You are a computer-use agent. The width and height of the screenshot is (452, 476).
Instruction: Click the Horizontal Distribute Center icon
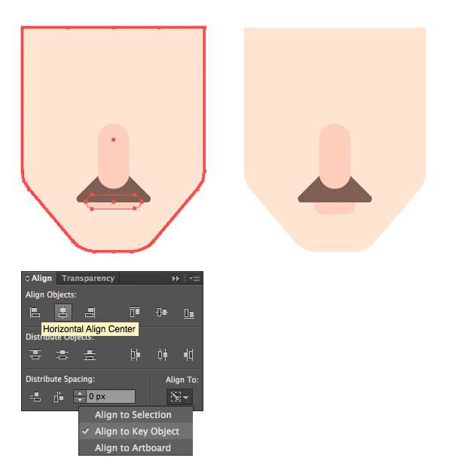pos(163,355)
